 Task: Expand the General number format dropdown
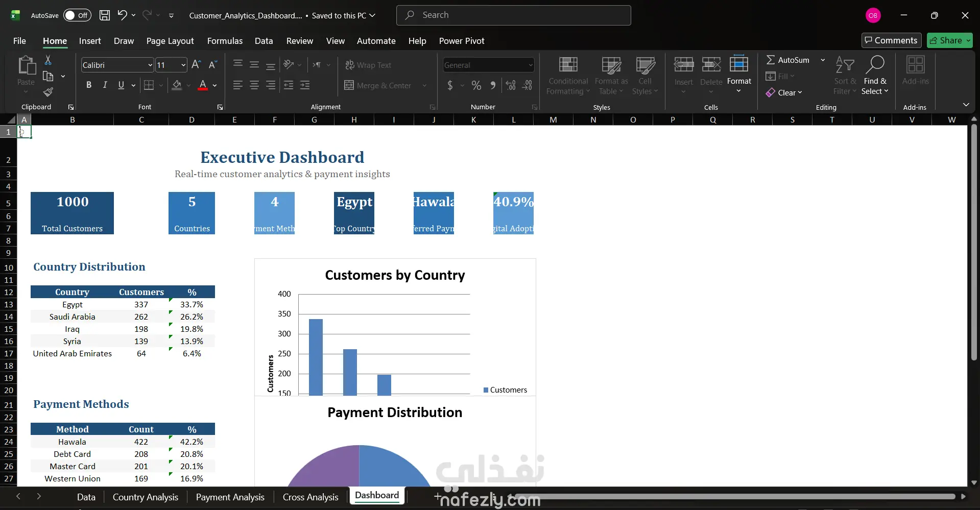(x=531, y=65)
